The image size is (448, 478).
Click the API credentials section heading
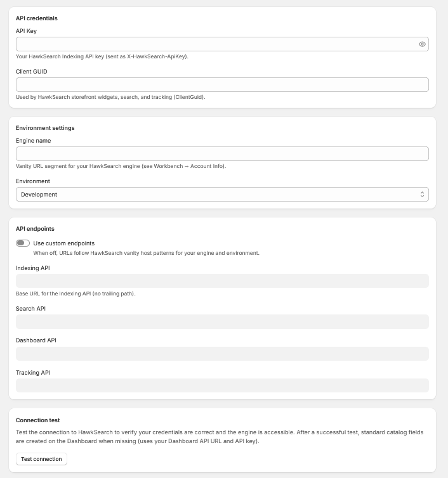click(37, 18)
